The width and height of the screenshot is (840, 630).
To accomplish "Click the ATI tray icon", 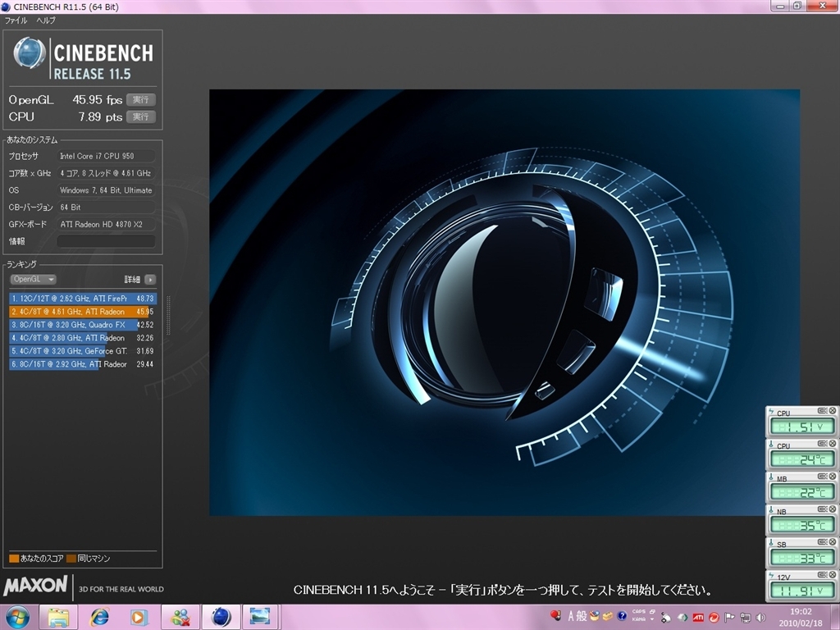I will pyautogui.click(x=698, y=617).
